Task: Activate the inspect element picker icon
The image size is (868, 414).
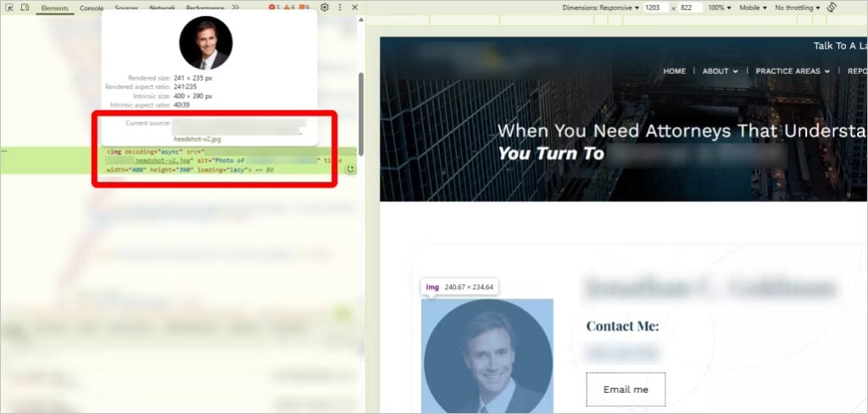Action: click(8, 7)
